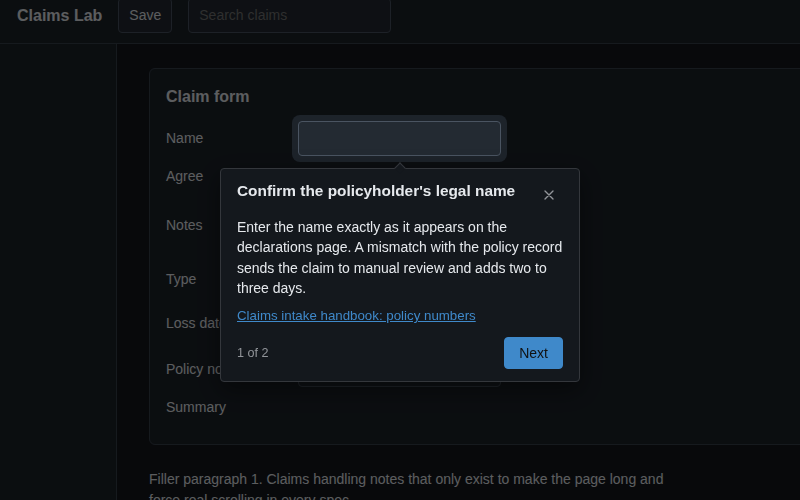Click the Save button
Screen dimensions: 800x500
(x=145, y=15)
